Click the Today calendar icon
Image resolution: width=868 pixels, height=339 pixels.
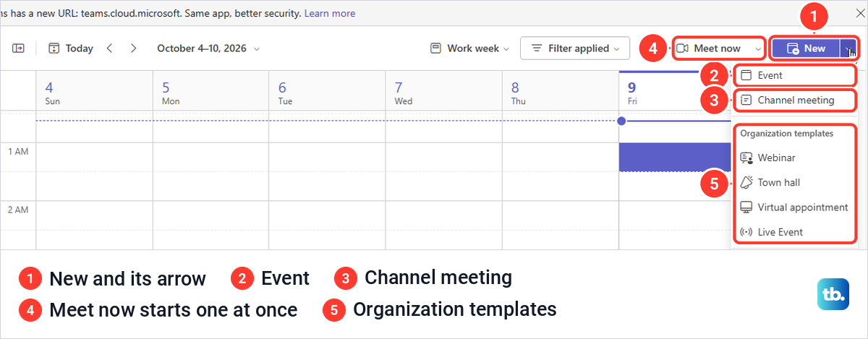point(54,48)
